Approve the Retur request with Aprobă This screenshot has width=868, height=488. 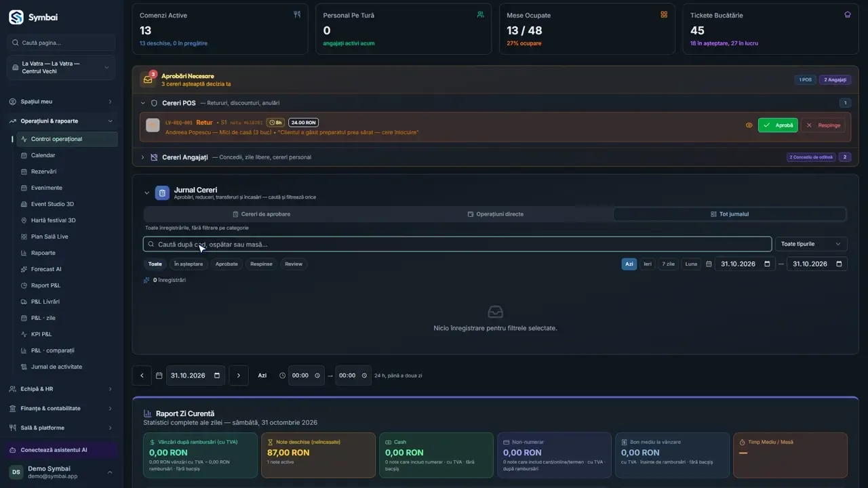tap(778, 125)
